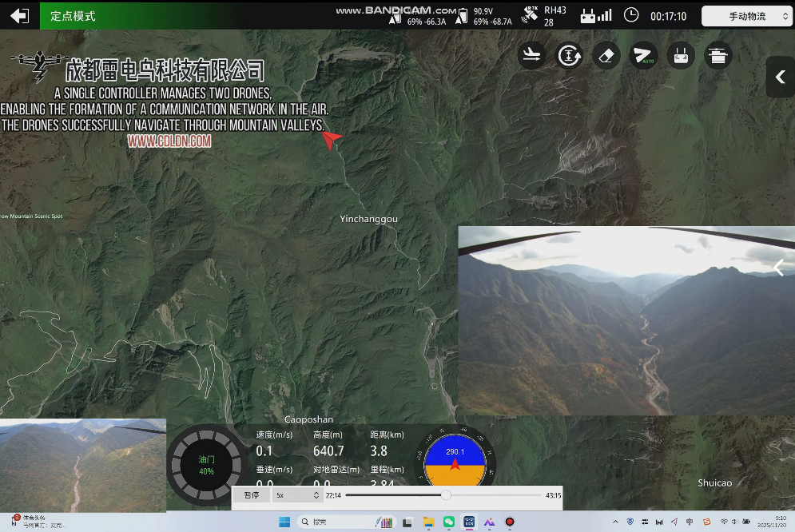Screen dimensions: 795x532
Task: Click the AUTO flight mode arrow icon
Action: 643,55
